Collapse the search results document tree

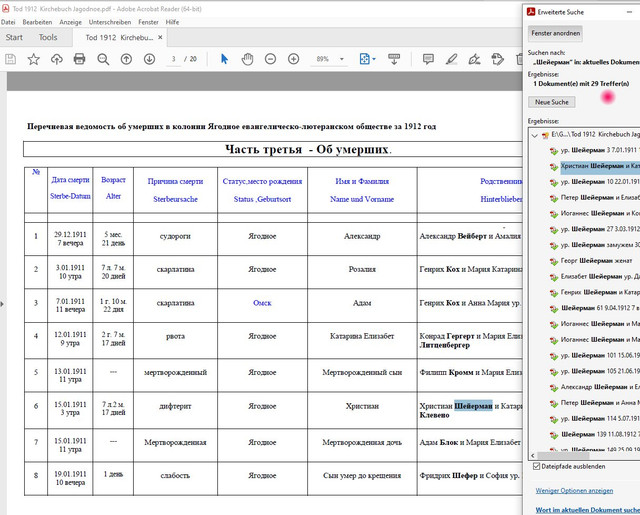(535, 135)
